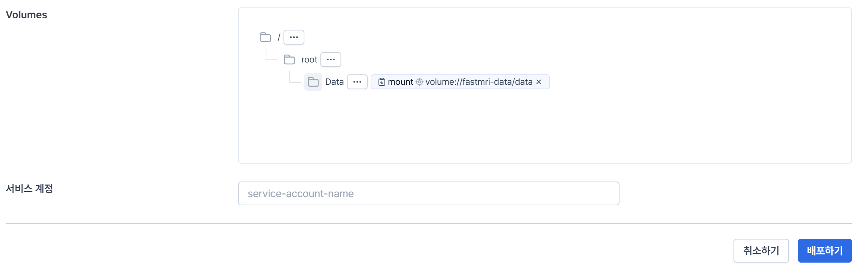The width and height of the screenshot is (868, 273).
Task: Click the highlighted Data folder icon
Action: (313, 82)
